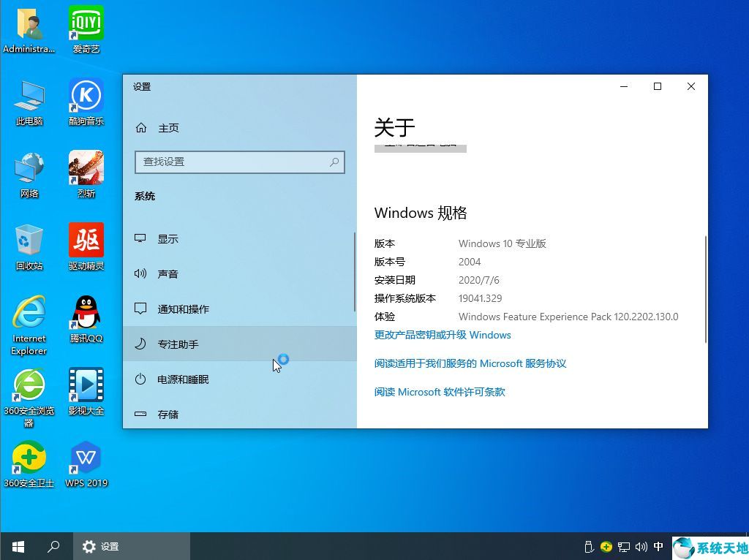749x560 pixels.
Task: Open 网络 (Network) desktop icon
Action: coord(29,175)
